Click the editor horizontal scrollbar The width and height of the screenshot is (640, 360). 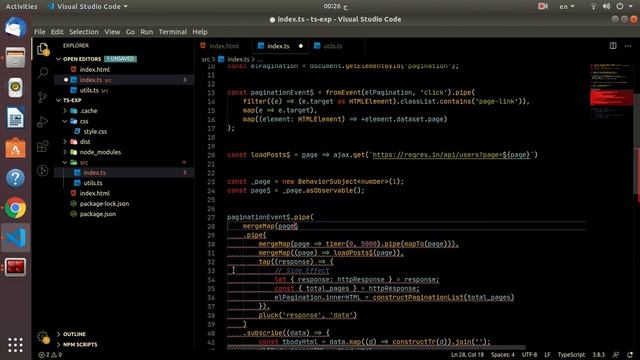(376, 348)
